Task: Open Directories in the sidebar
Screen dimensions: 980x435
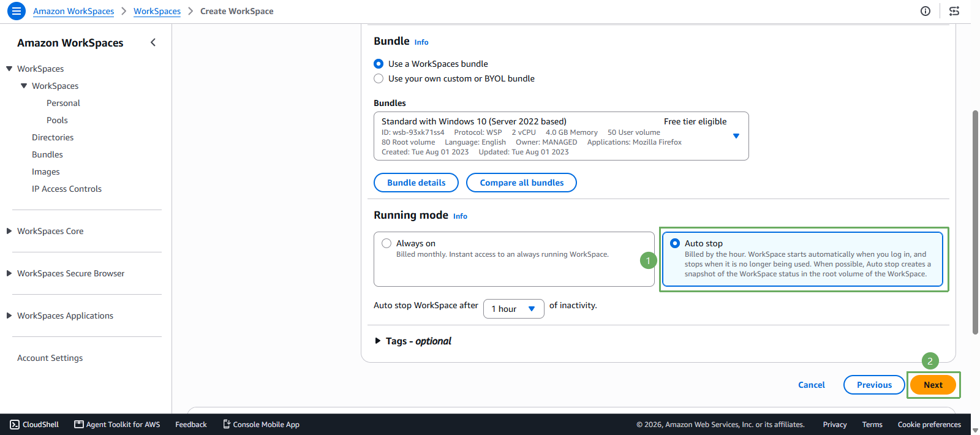Action: pos(53,137)
